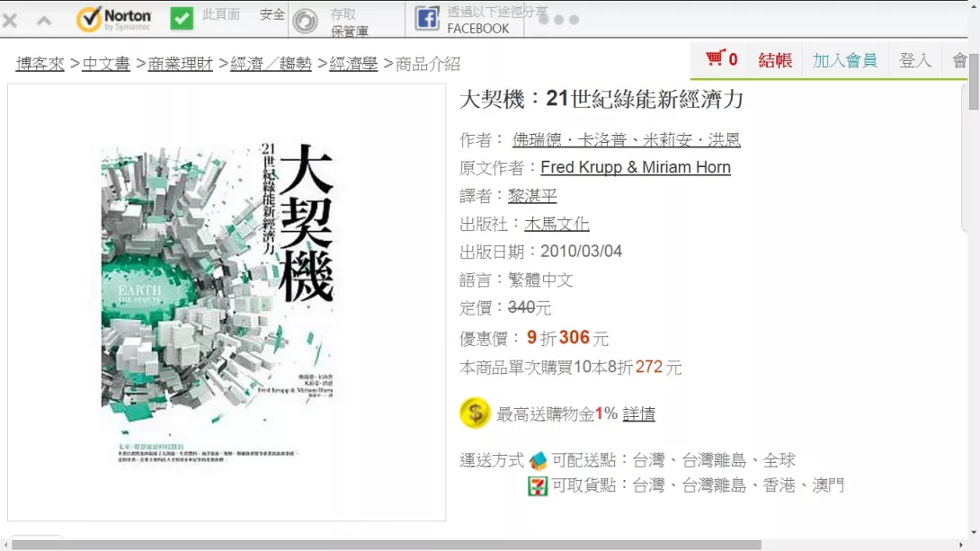The width and height of the screenshot is (980, 551).
Task: Open the 經濟／趨勢 breadcrumb link
Action: 272,64
